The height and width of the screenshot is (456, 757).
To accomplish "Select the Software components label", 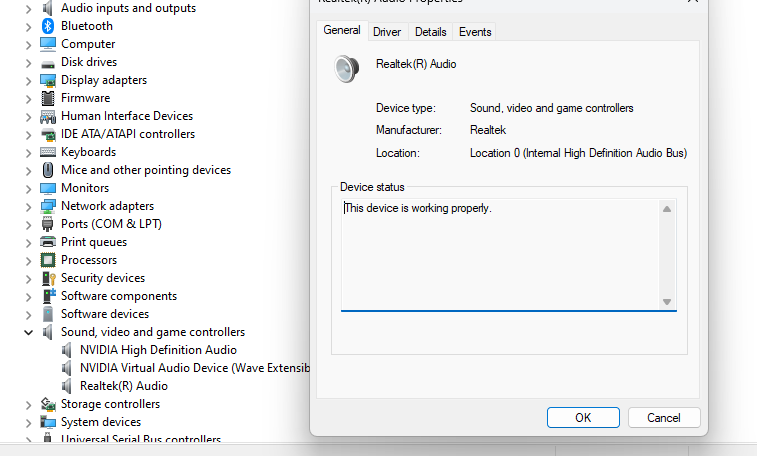I will [119, 296].
